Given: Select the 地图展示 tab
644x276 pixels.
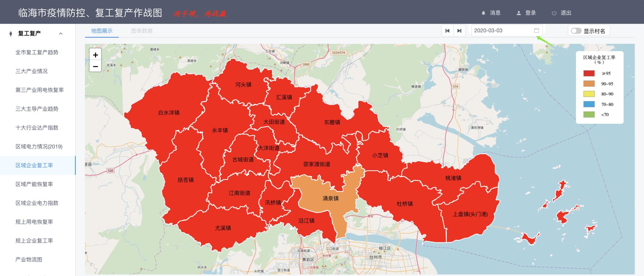Looking at the screenshot, I should pyautogui.click(x=102, y=31).
